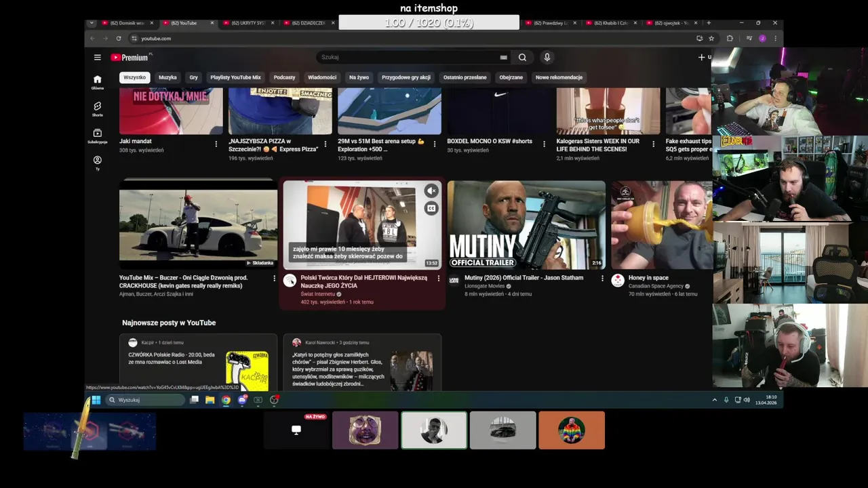Select Nowe rekomendacje filter chip
Image resolution: width=868 pixels, height=488 pixels.
(559, 77)
